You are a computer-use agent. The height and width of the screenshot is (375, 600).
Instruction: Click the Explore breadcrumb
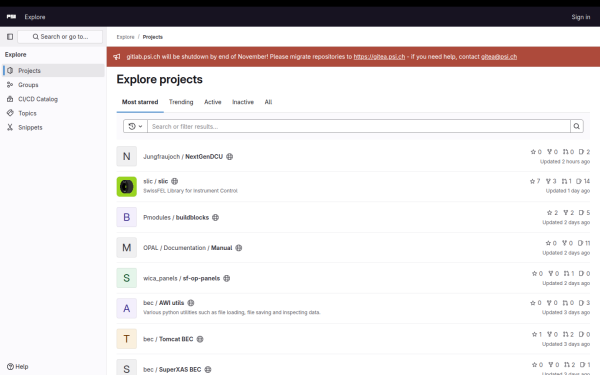coord(126,37)
